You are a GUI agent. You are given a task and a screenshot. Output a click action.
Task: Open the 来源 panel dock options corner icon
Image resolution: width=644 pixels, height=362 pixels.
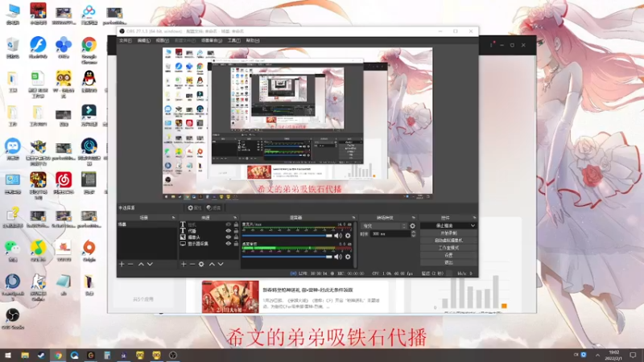click(235, 217)
